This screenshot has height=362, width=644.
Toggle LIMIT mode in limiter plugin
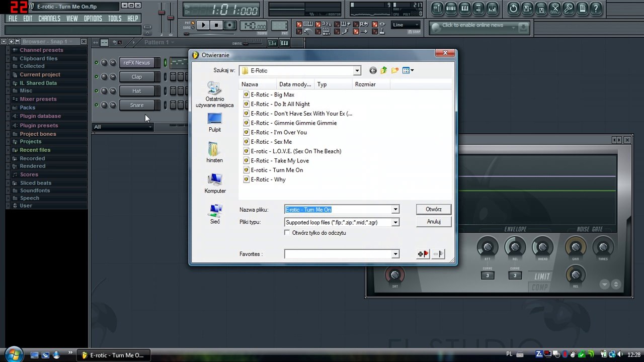(x=542, y=277)
